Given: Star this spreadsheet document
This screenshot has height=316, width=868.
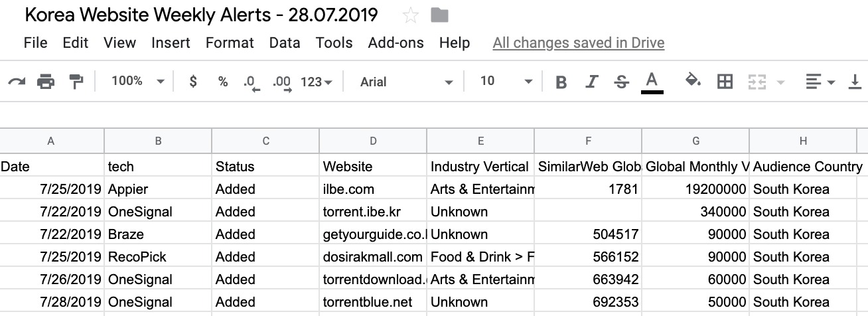Looking at the screenshot, I should click(411, 15).
